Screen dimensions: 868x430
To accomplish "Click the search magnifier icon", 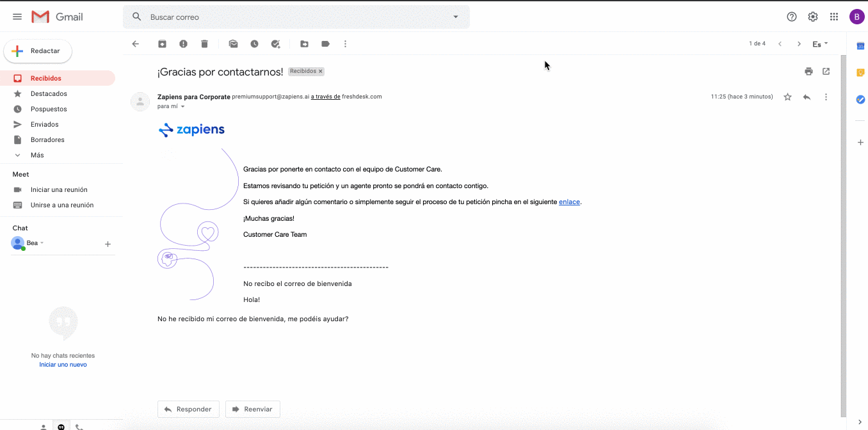I will pos(136,17).
